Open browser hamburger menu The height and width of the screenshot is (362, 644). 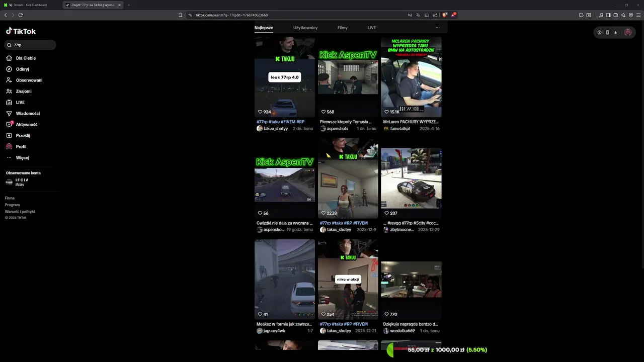[x=638, y=15]
